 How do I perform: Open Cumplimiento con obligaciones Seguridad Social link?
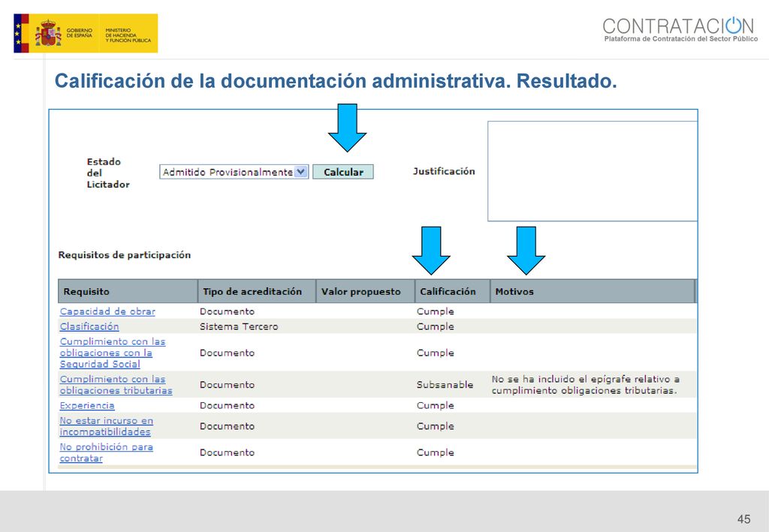click(113, 353)
